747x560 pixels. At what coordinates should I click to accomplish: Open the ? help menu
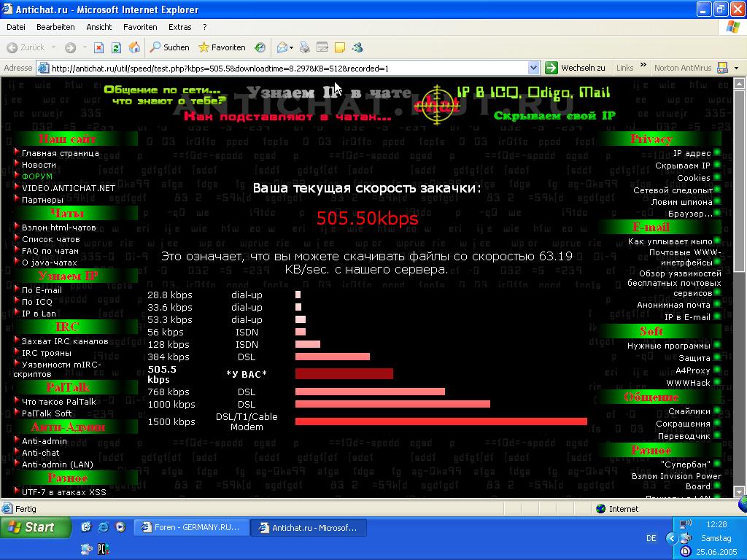pos(205,27)
